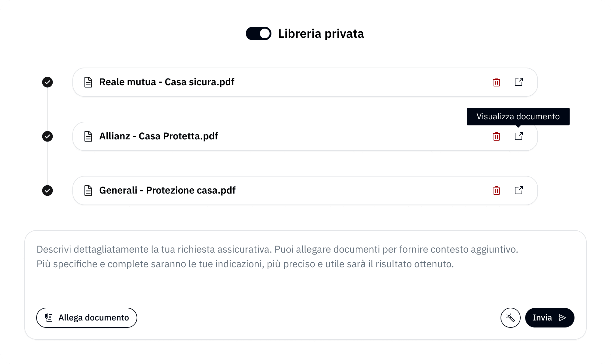The height and width of the screenshot is (364, 611).
Task: Click the Visualizza documento tooltip
Action: pyautogui.click(x=518, y=117)
